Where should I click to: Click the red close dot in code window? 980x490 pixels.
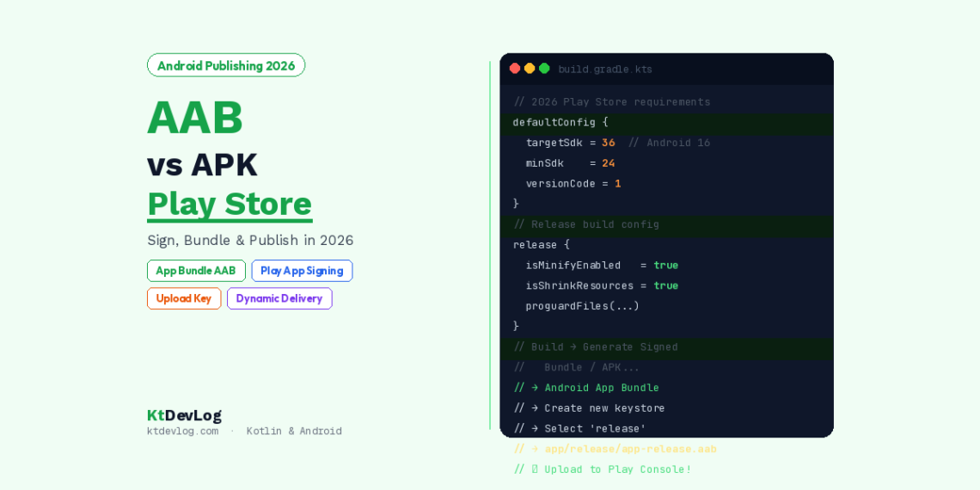(x=515, y=69)
